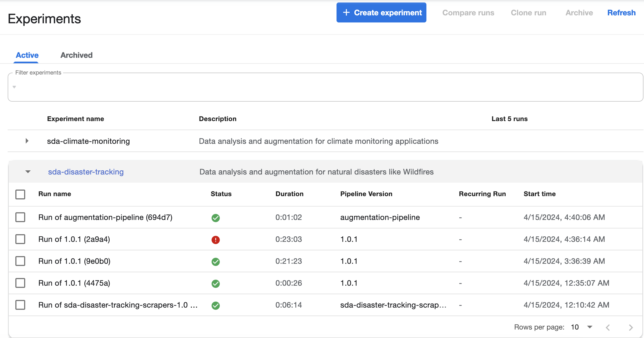Click Clone run
The width and height of the screenshot is (644, 338).
528,13
